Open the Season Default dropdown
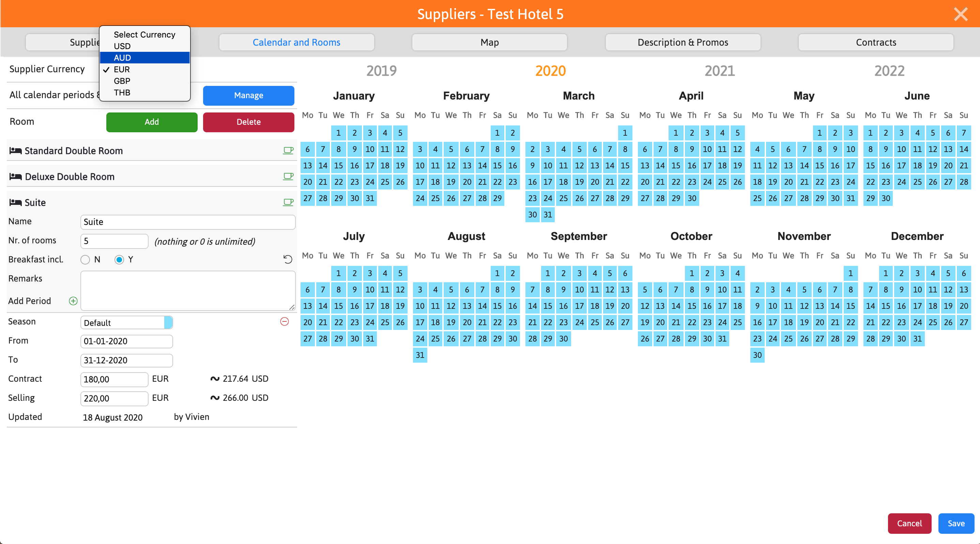Viewport: 980px width, 544px height. 127,322
